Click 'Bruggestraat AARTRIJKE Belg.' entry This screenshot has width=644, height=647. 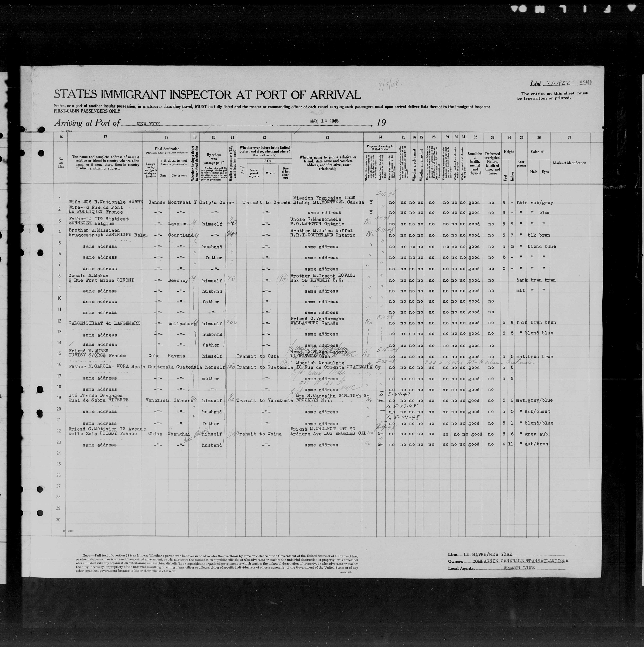(x=108, y=235)
